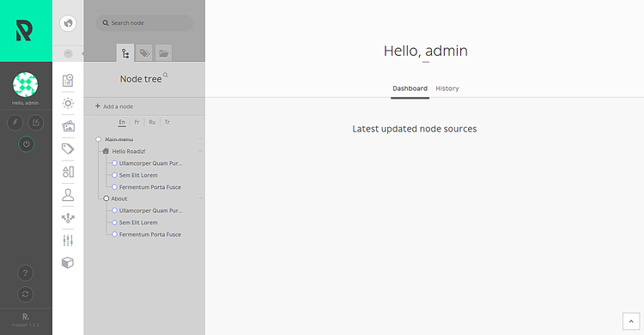The image size is (644, 335).
Task: Open Sem Elit Lorem under About
Action: click(x=138, y=222)
